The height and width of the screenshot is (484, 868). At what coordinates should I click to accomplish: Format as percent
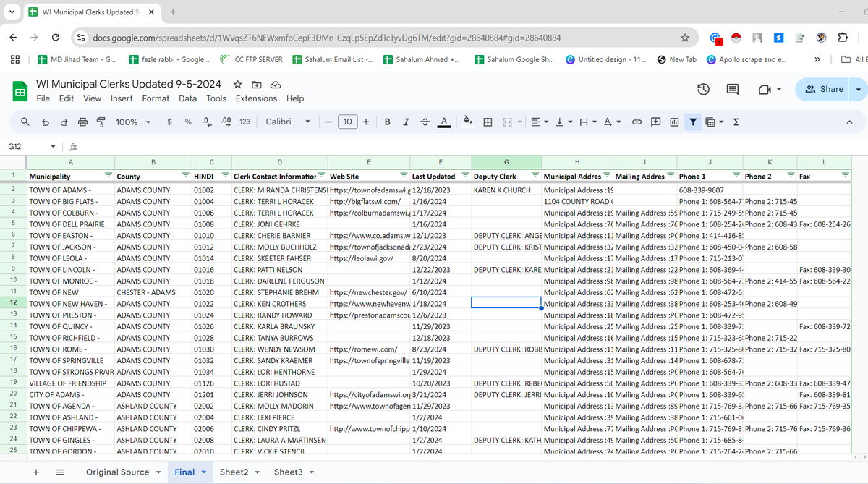188,122
